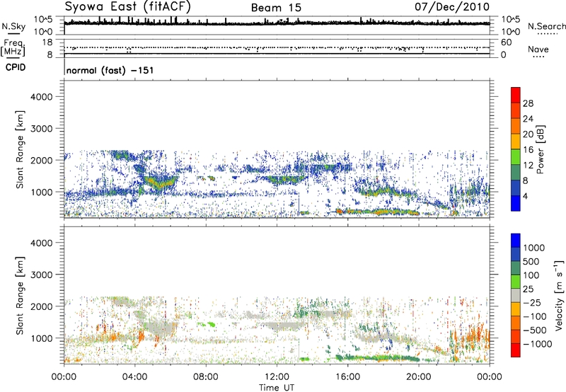This screenshot has width=566, height=392.
Task: Click the '16:00' time tick label
Action: pos(347,377)
